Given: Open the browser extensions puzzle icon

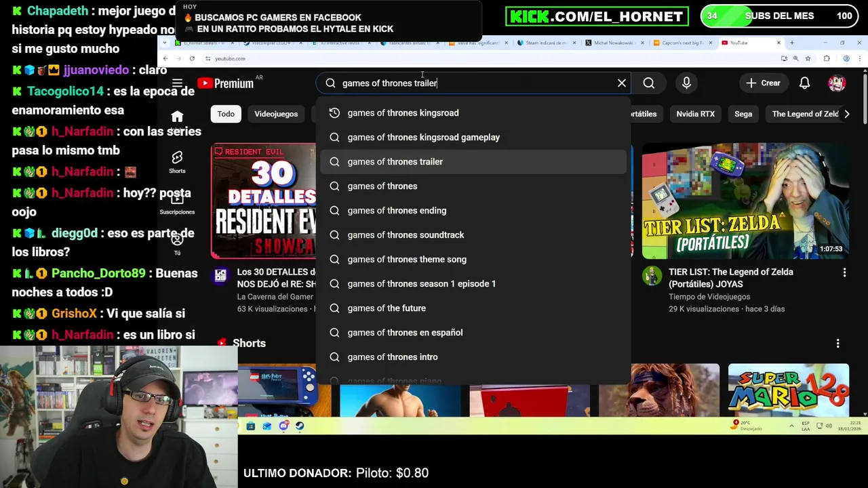Looking at the screenshot, I should 827,58.
